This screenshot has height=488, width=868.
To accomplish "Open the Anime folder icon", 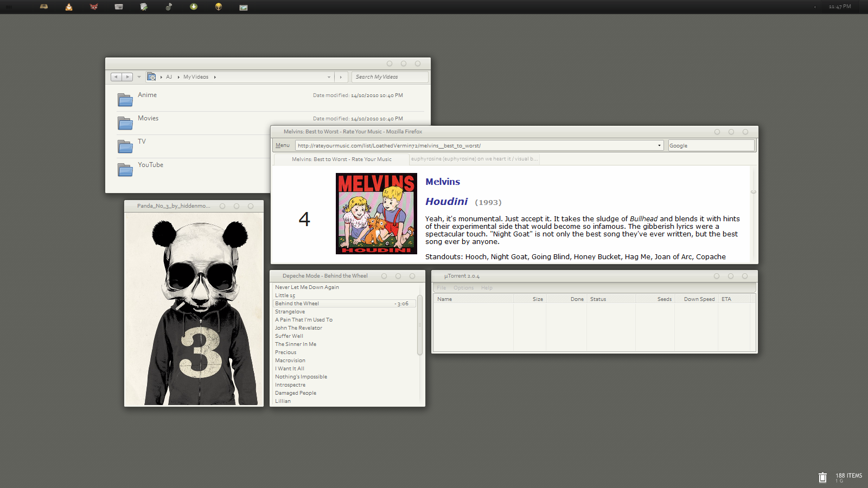I will [x=125, y=99].
